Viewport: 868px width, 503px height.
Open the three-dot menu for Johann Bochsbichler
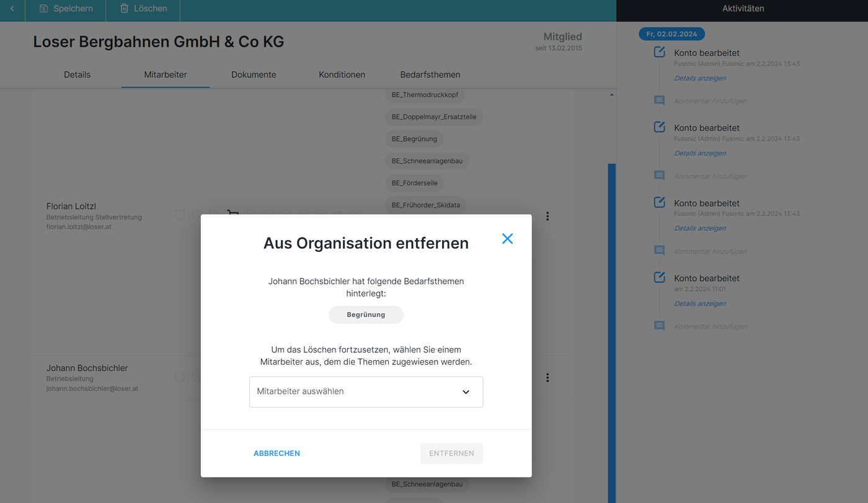[x=547, y=378]
